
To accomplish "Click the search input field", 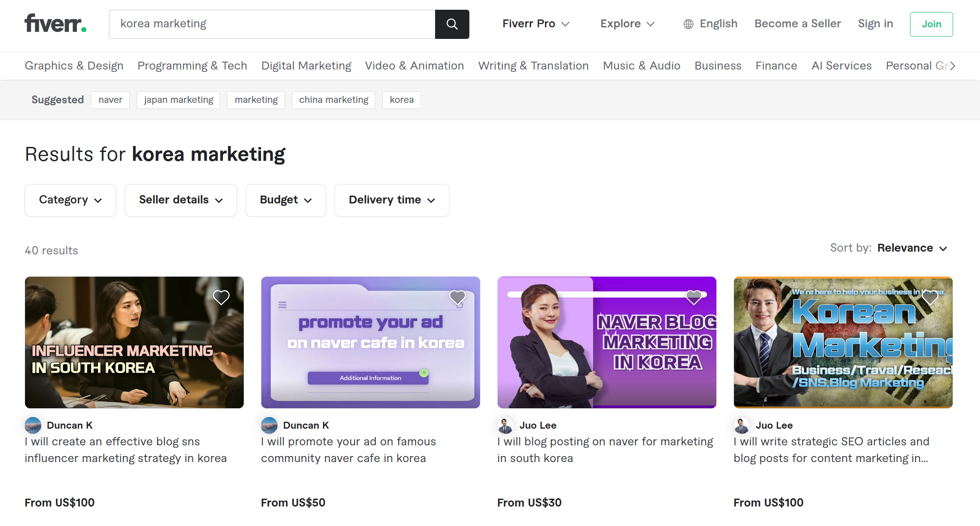I will [272, 24].
